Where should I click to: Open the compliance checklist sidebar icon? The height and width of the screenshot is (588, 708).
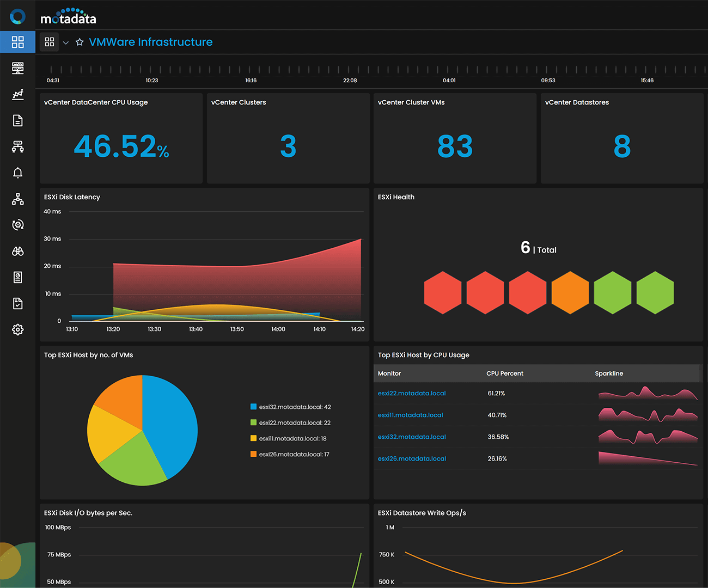click(17, 303)
